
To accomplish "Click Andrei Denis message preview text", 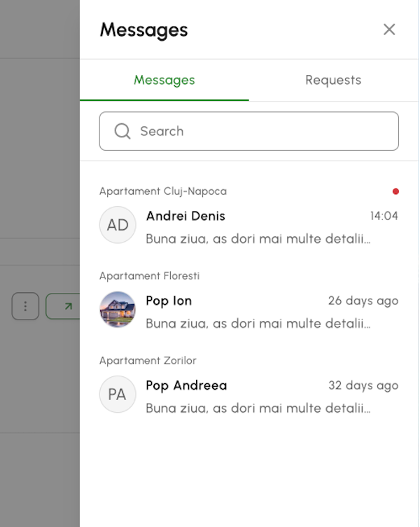I will click(x=258, y=239).
